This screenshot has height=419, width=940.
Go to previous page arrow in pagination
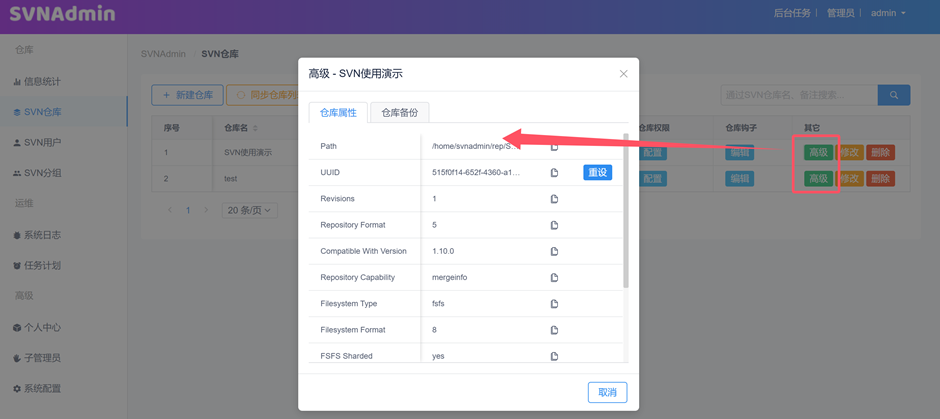pos(170,210)
